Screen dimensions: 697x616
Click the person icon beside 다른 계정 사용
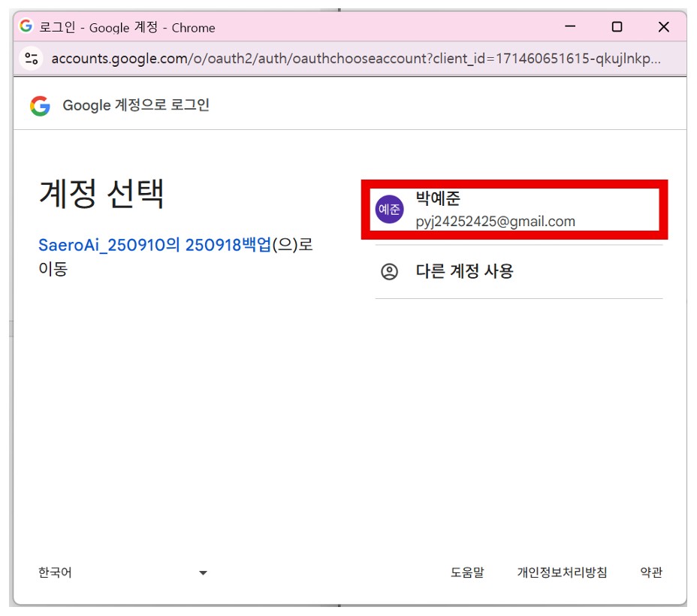coord(389,271)
